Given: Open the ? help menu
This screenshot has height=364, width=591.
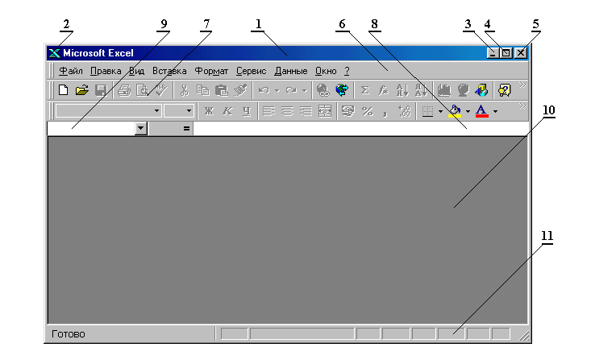Looking at the screenshot, I should [x=347, y=71].
